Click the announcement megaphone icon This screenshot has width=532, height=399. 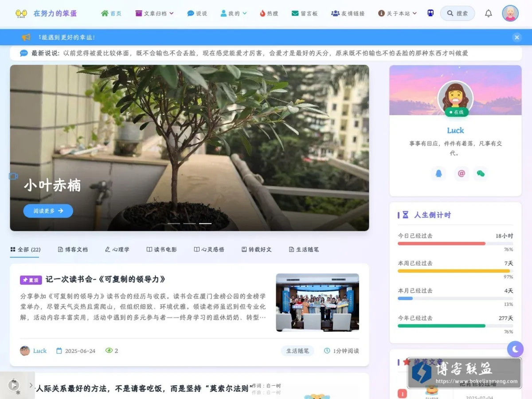pos(26,37)
